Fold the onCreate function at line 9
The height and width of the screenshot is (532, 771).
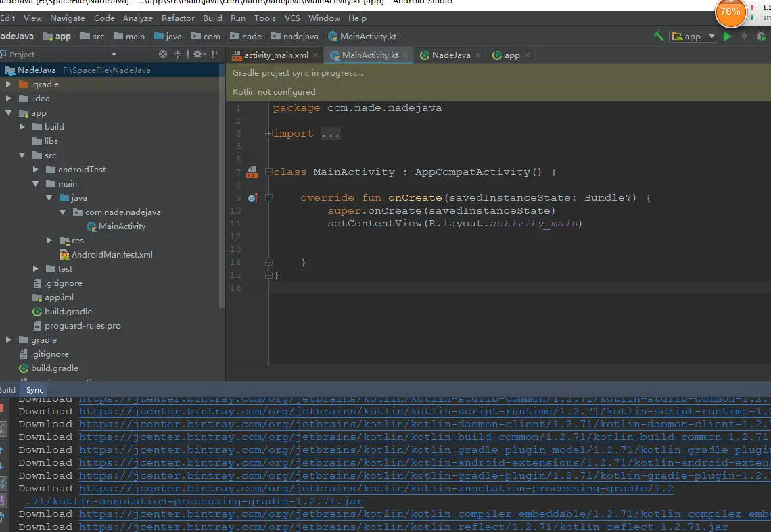268,197
